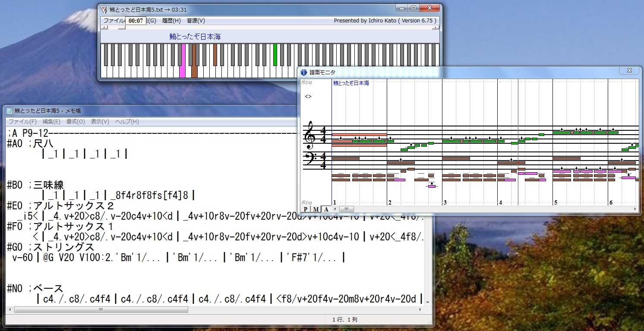Open the 表示(V) menu in Notepad
The image size is (644, 331).
tap(100, 122)
